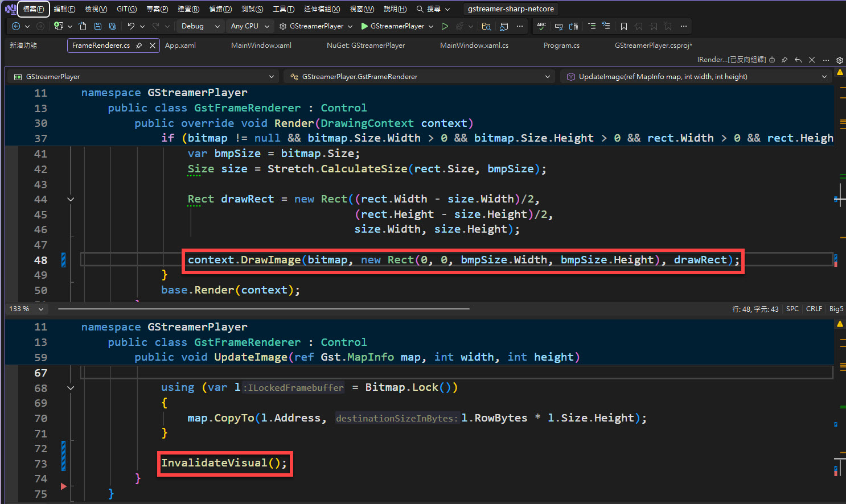Click the CRLF line ending indicator
This screenshot has width=846, height=504.
point(814,309)
